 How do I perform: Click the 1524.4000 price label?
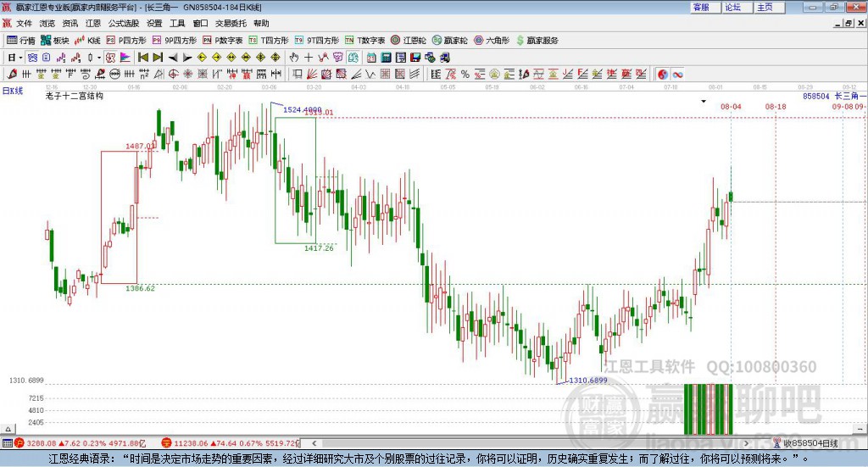coord(303,109)
